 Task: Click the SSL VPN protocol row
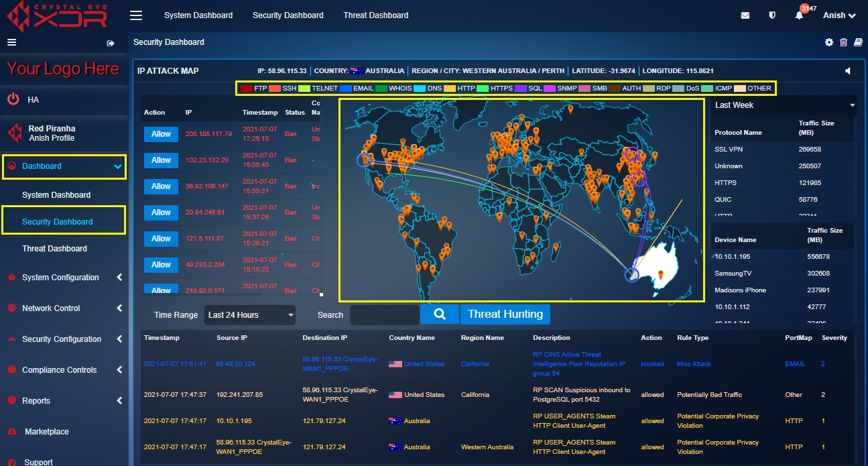click(783, 150)
